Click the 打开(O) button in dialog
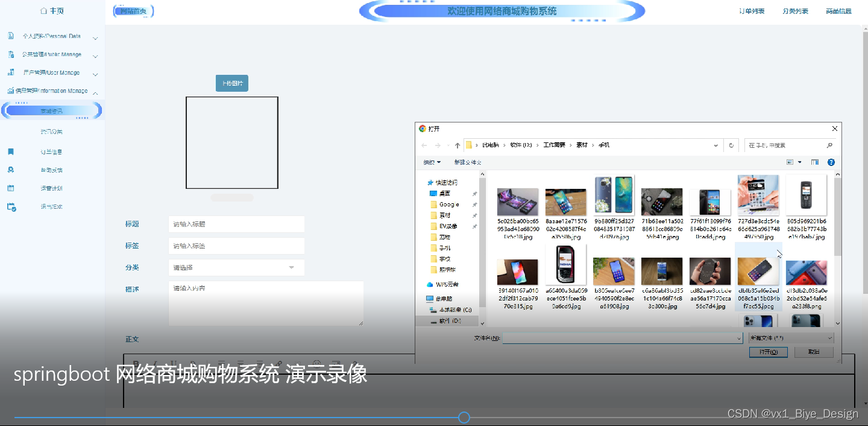Viewport: 868px width, 426px height. tap(769, 352)
